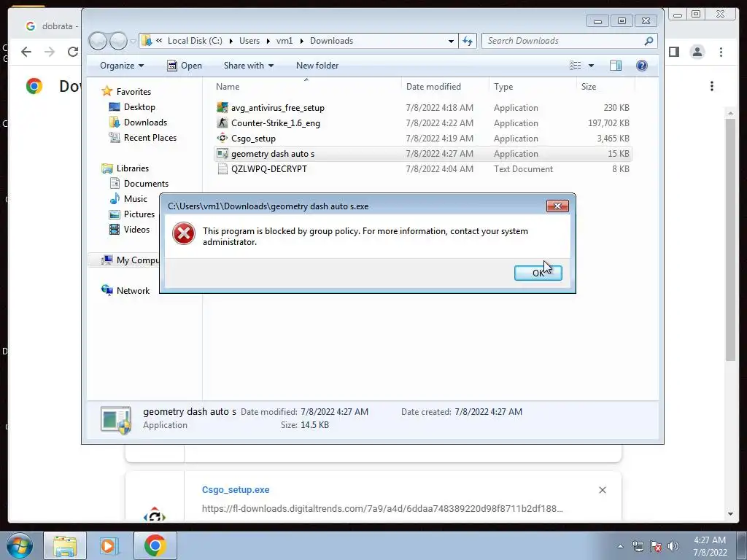Click Chrome downloads page scrollbar

(730, 239)
